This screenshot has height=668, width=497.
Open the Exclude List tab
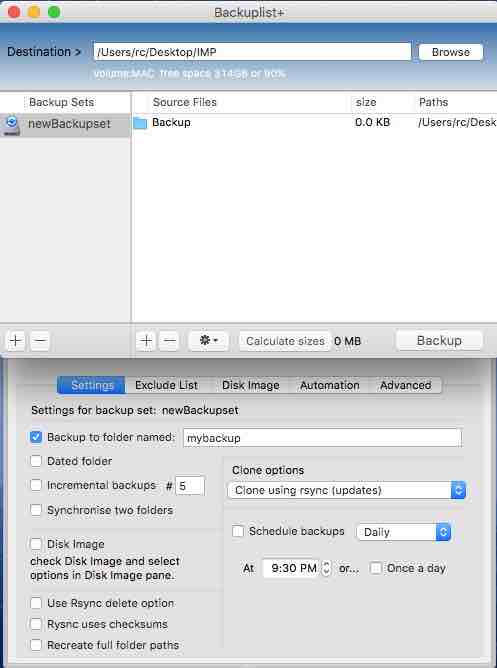click(x=167, y=385)
